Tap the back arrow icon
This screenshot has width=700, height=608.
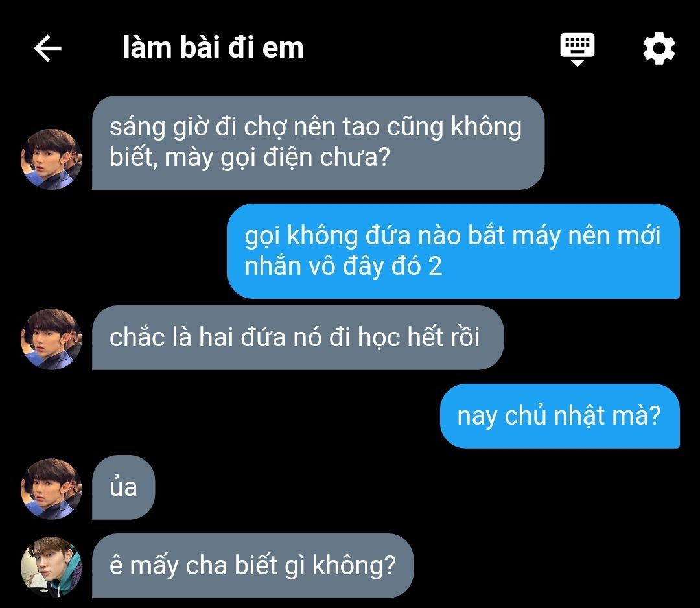[x=48, y=48]
